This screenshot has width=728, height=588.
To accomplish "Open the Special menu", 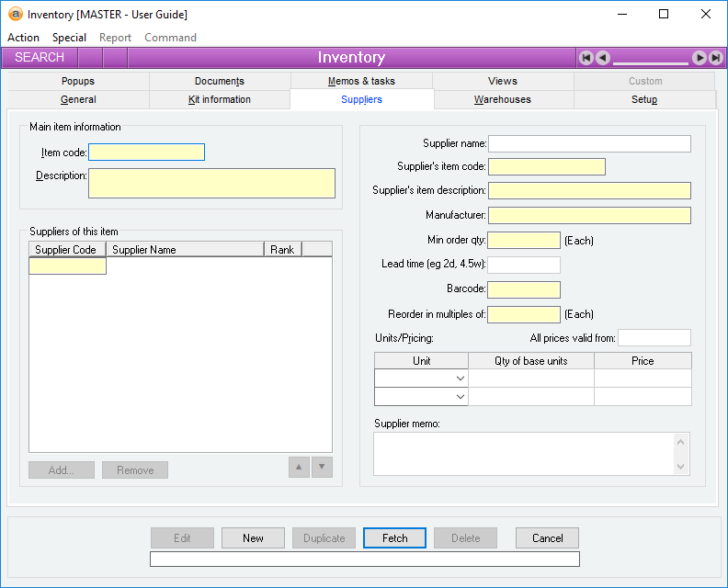I will click(69, 38).
